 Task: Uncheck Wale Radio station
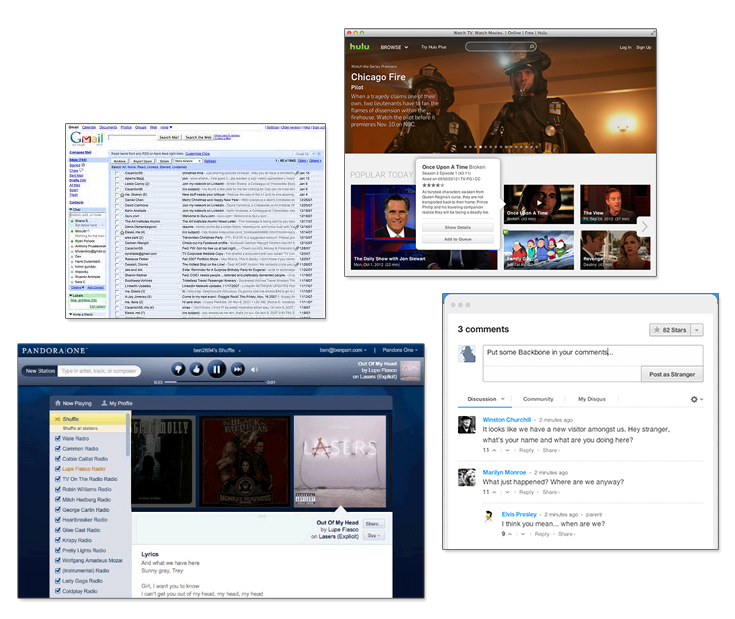pyautogui.click(x=58, y=439)
